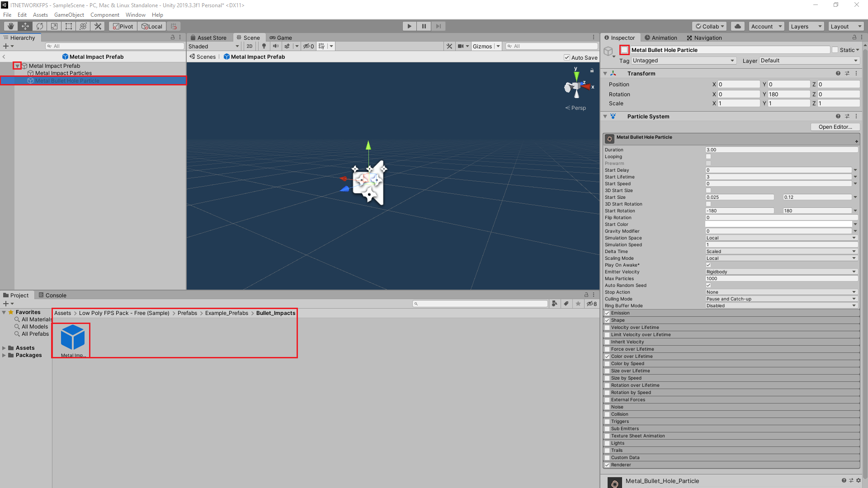Select the Rotate tool
The height and width of the screenshot is (488, 868).
pyautogui.click(x=40, y=26)
